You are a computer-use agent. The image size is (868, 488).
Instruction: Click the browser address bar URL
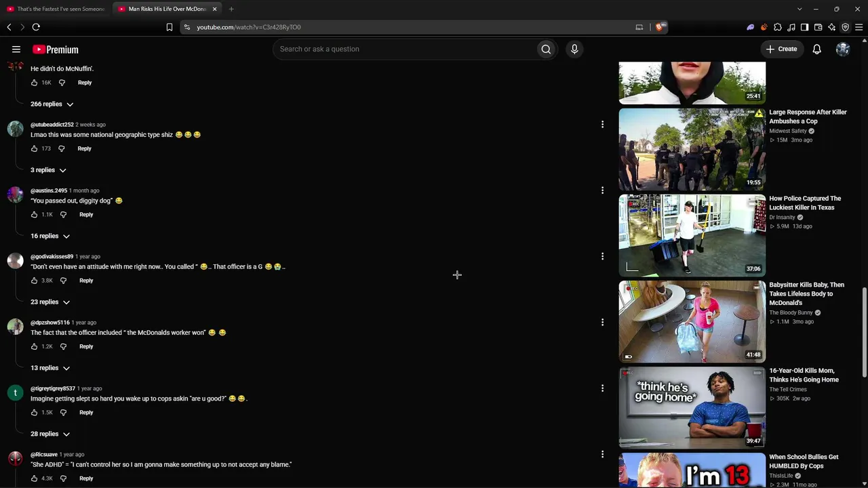[249, 27]
